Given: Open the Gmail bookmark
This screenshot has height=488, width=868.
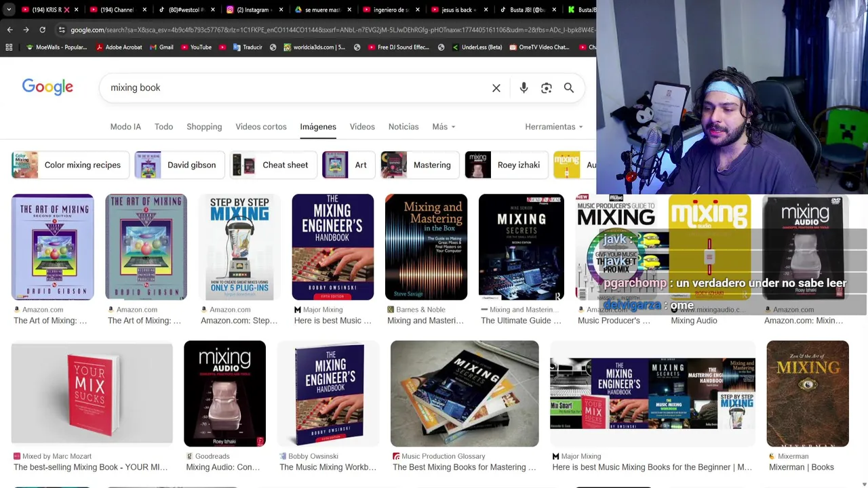Looking at the screenshot, I should click(x=161, y=47).
